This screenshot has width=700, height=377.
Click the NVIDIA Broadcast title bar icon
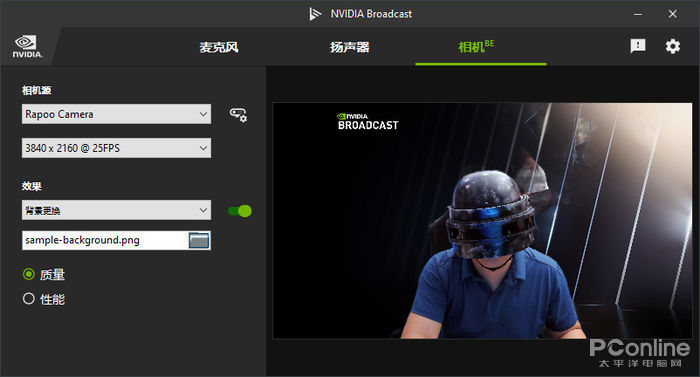(315, 14)
